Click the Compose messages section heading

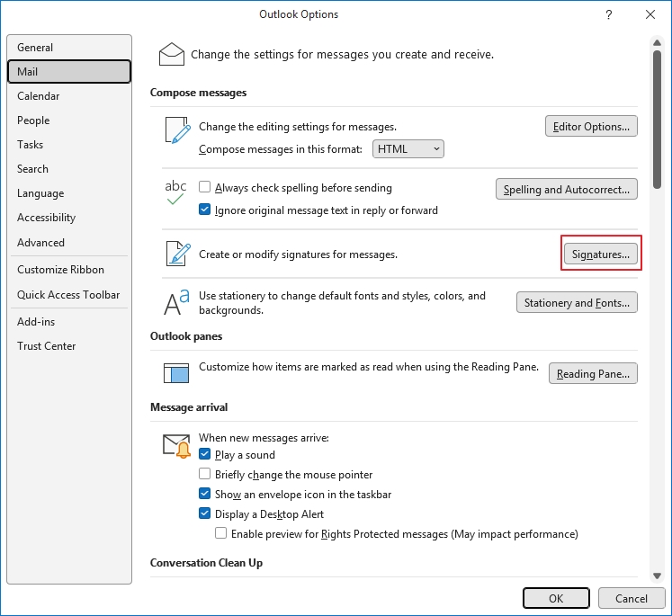198,93
